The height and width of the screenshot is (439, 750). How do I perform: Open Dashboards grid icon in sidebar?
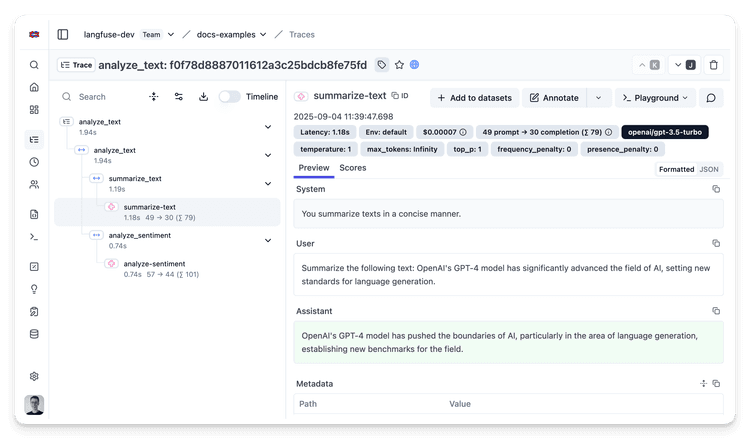[x=34, y=110]
